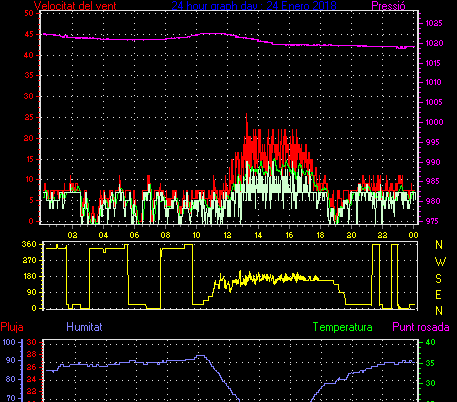Click the 1015 value on pressure axis
Image resolution: width=457 pixels, height=402 pixels.
[x=434, y=63]
